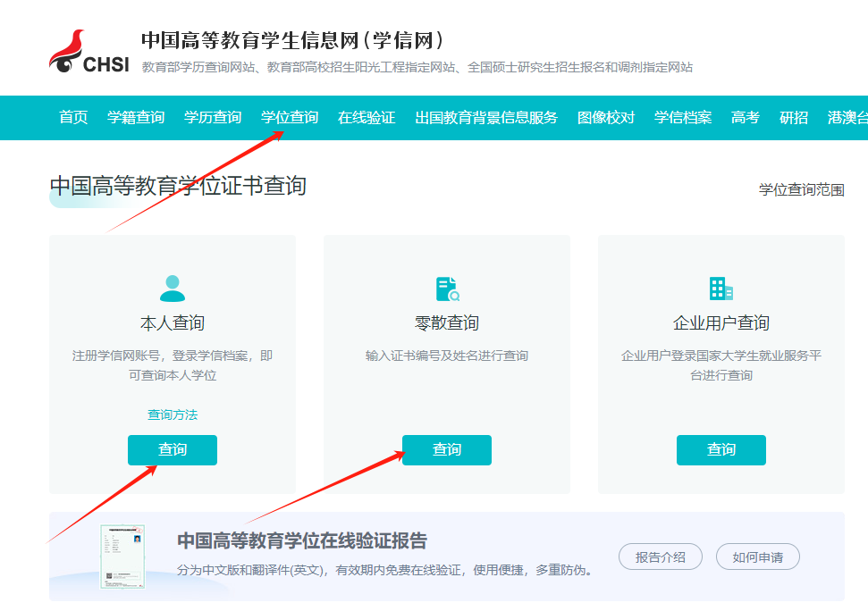
Task: Open 学籍查询 in the navigation bar
Action: coord(136,117)
